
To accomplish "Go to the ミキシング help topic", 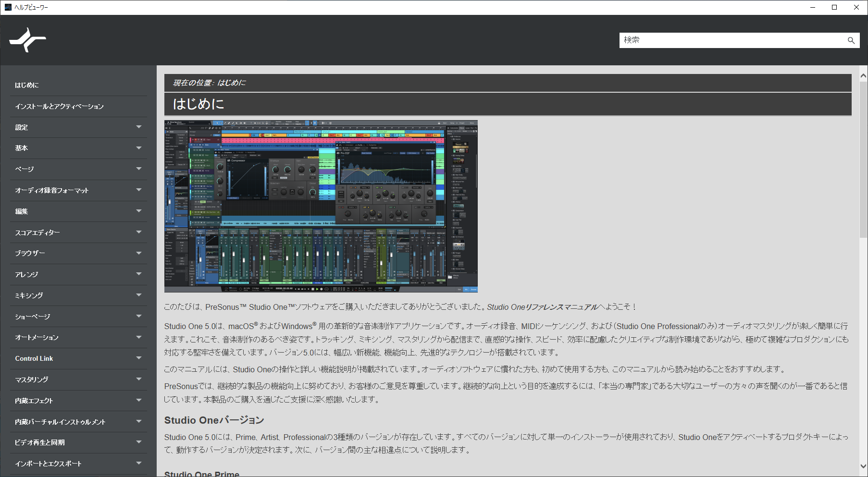I will click(x=29, y=295).
